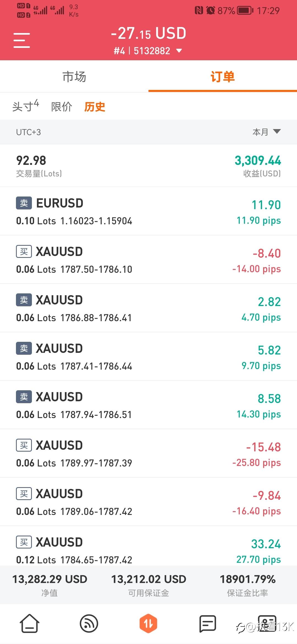
Task: Tap the NFC status bar icon
Action: tap(199, 10)
